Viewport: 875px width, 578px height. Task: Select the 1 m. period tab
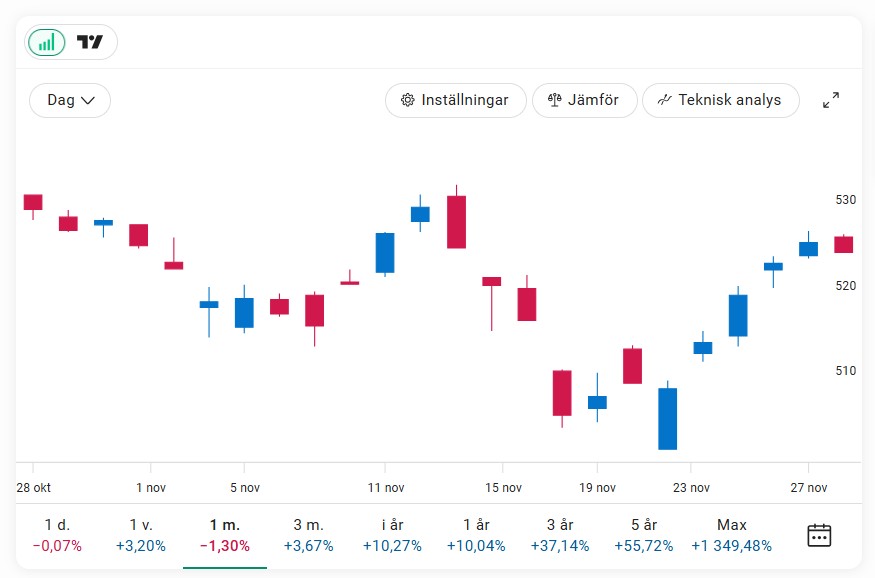[x=225, y=535]
